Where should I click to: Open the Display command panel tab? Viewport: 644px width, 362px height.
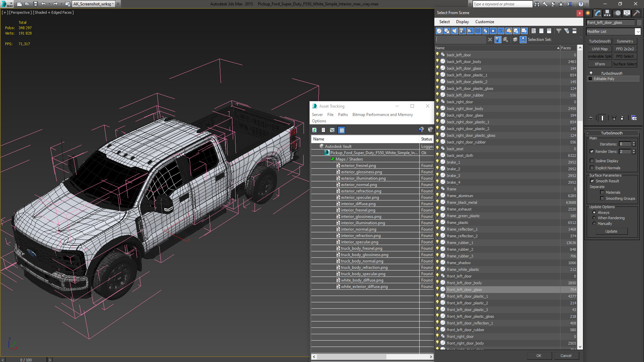point(627,13)
